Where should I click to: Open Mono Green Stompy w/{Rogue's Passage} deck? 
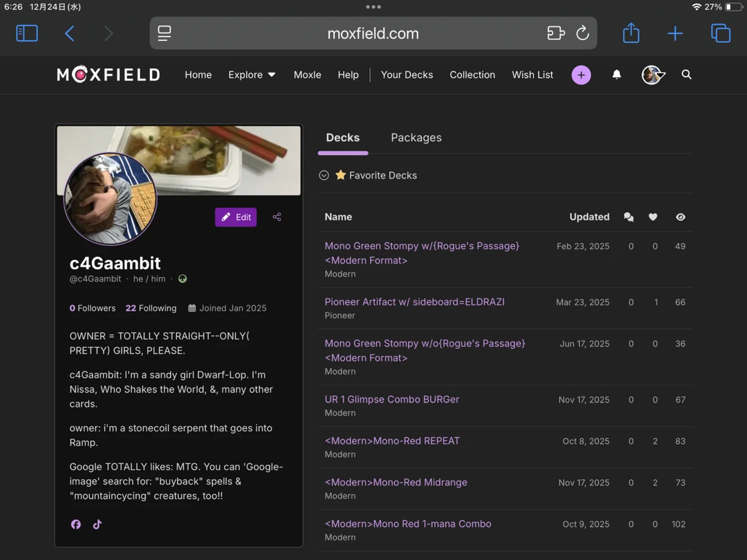422,253
